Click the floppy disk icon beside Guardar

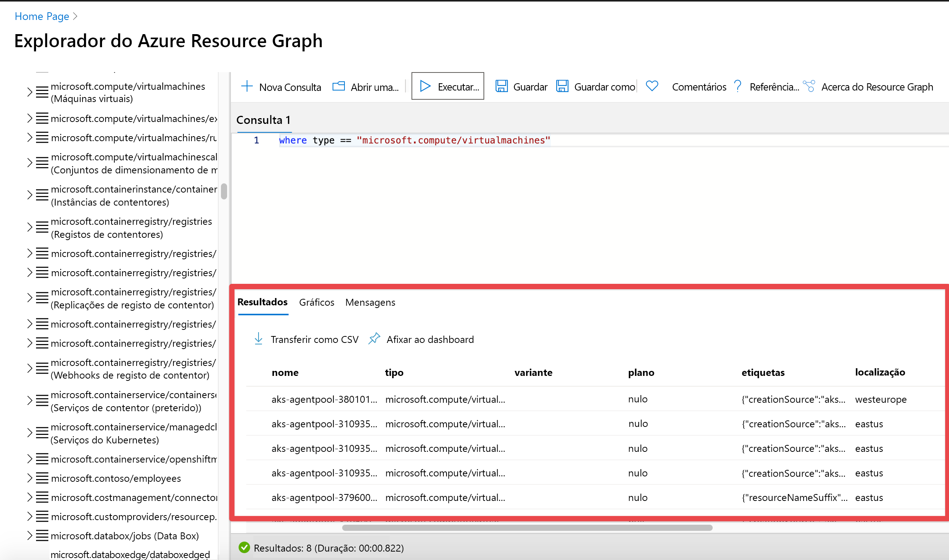click(x=501, y=86)
